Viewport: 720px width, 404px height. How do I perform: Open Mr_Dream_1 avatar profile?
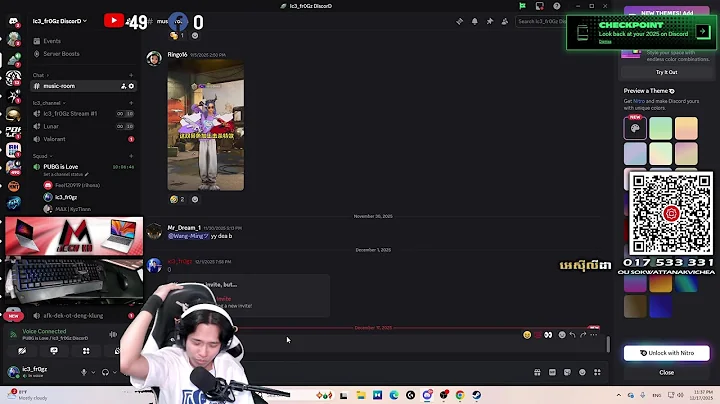coord(154,231)
